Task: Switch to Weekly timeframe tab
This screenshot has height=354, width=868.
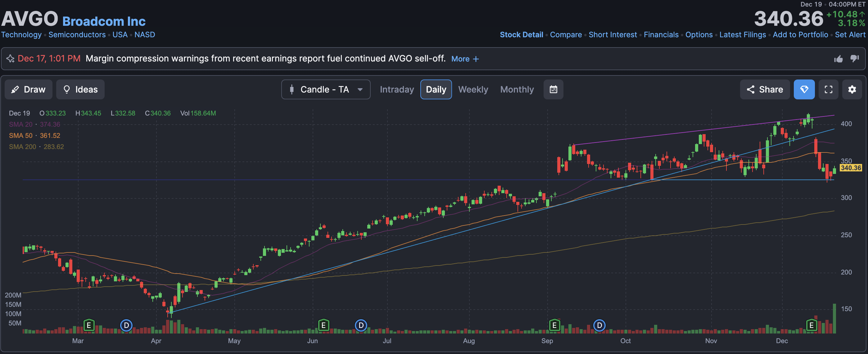Action: 473,89
